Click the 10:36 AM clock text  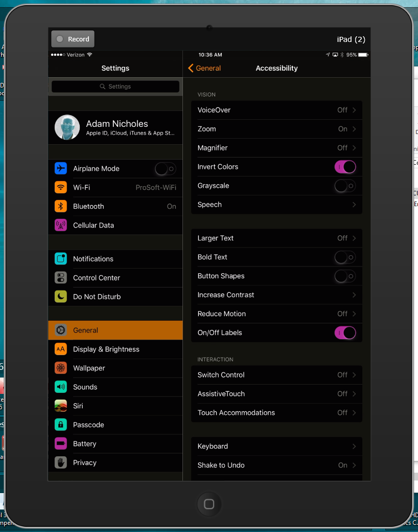tap(210, 55)
